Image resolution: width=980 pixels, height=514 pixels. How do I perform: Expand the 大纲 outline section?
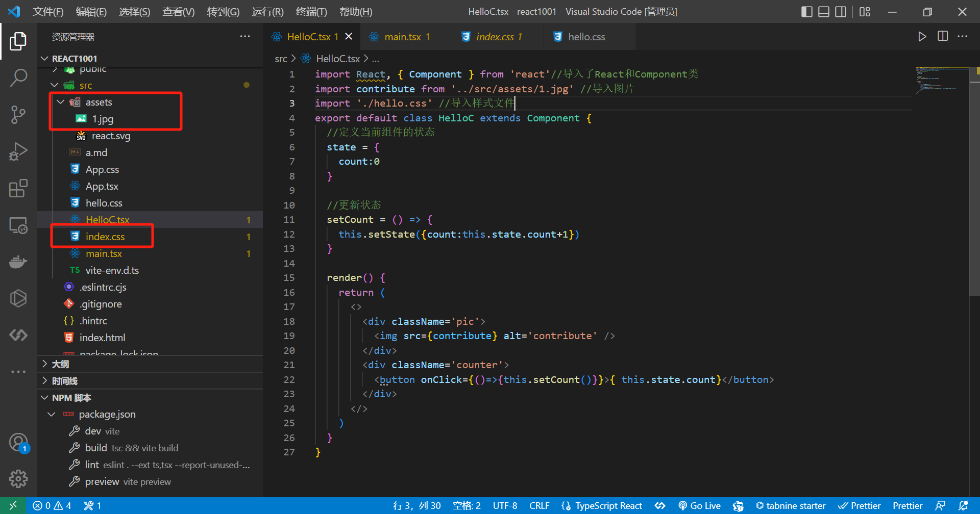click(x=60, y=364)
